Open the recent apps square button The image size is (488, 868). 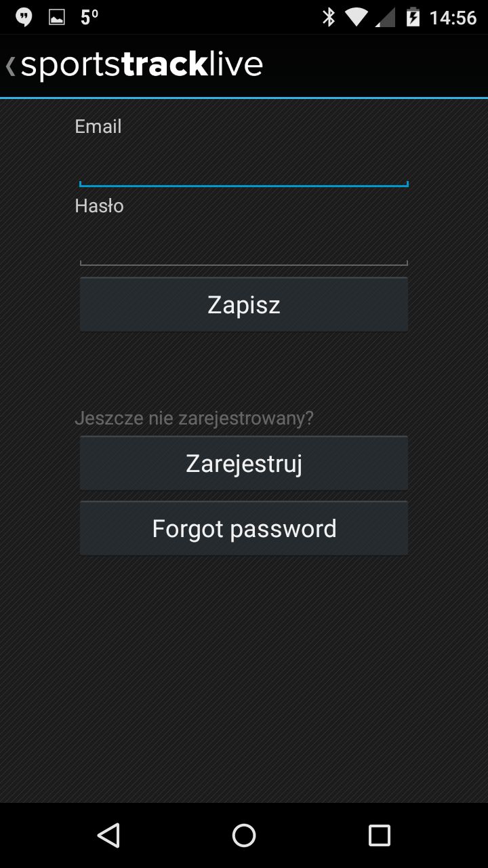[x=379, y=835]
